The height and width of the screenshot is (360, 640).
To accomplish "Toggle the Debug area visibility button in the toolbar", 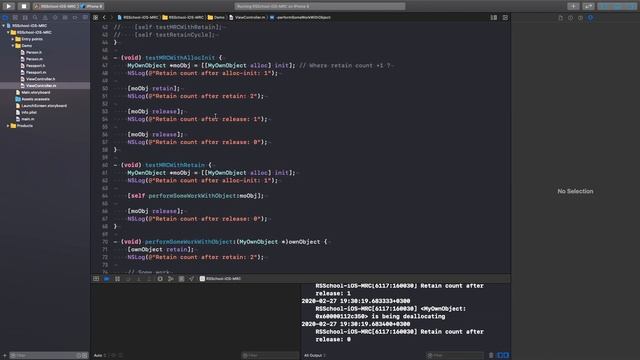I will [x=618, y=6].
